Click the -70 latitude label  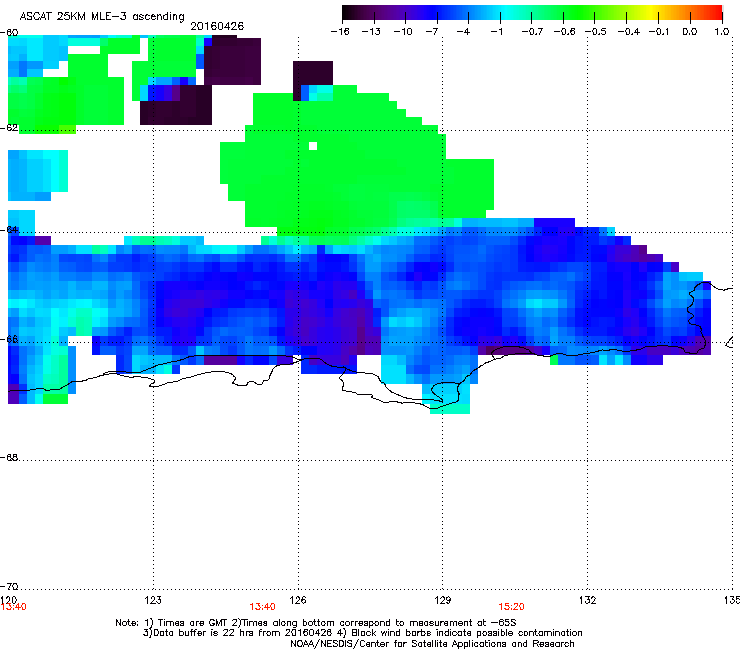9,586
